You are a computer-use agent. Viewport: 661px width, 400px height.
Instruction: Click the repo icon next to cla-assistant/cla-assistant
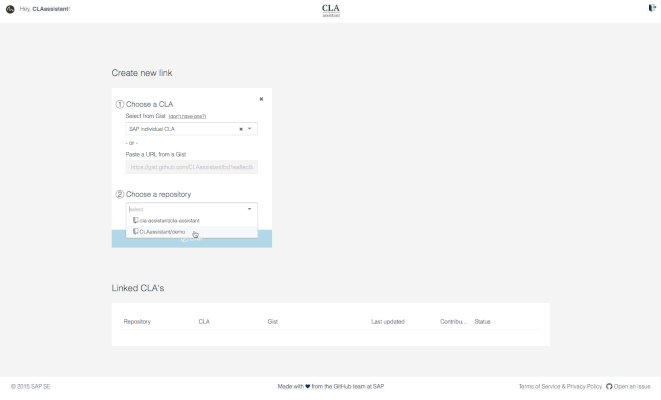point(134,220)
